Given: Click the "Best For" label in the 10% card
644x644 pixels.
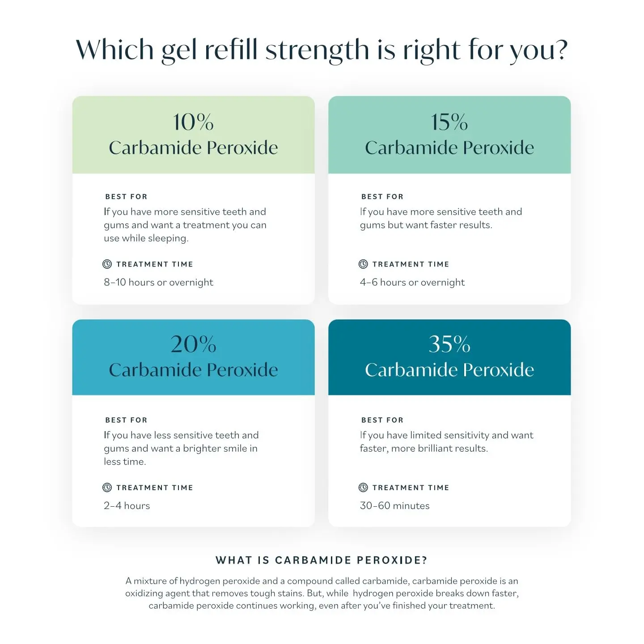Looking at the screenshot, I should pyautogui.click(x=126, y=197).
